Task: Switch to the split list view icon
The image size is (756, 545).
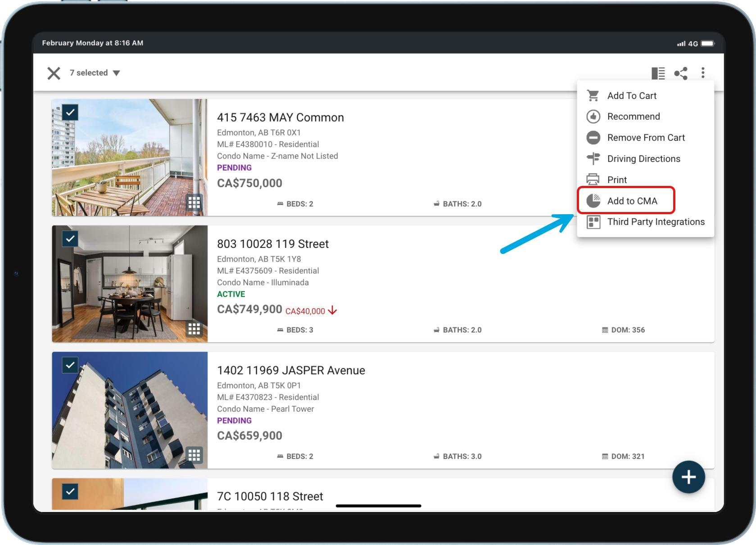Action: click(x=658, y=73)
